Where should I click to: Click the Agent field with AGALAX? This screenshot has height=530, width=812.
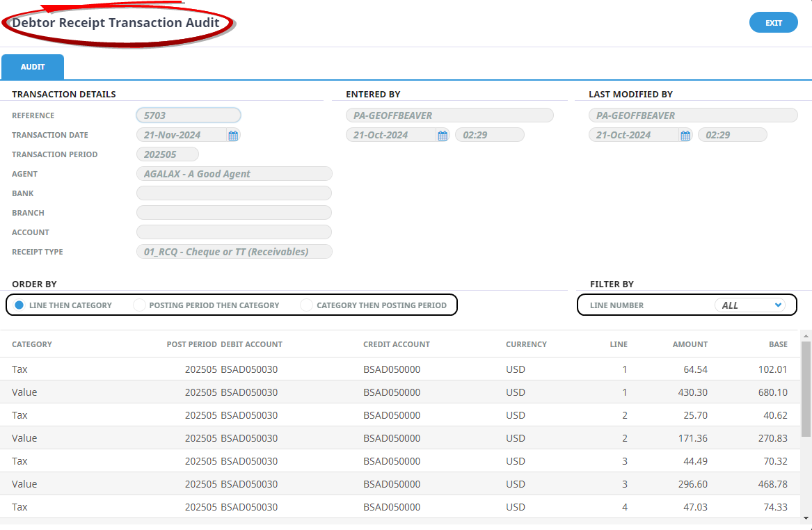click(234, 174)
